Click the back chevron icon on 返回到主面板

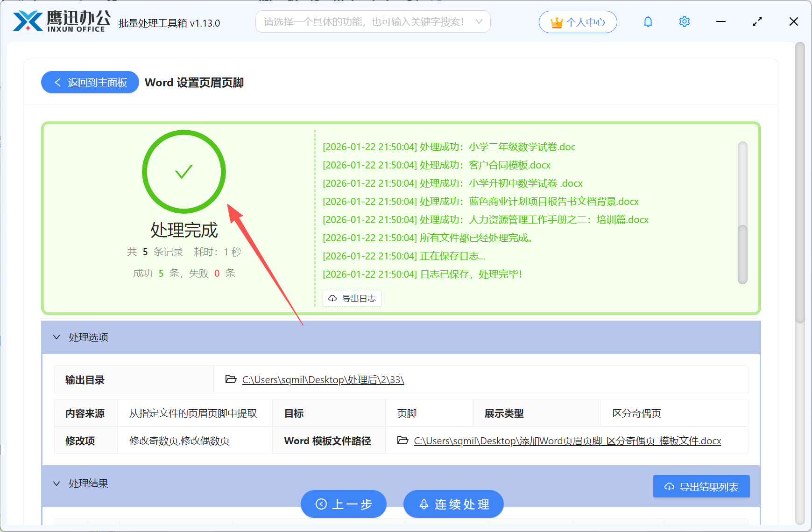pos(57,82)
